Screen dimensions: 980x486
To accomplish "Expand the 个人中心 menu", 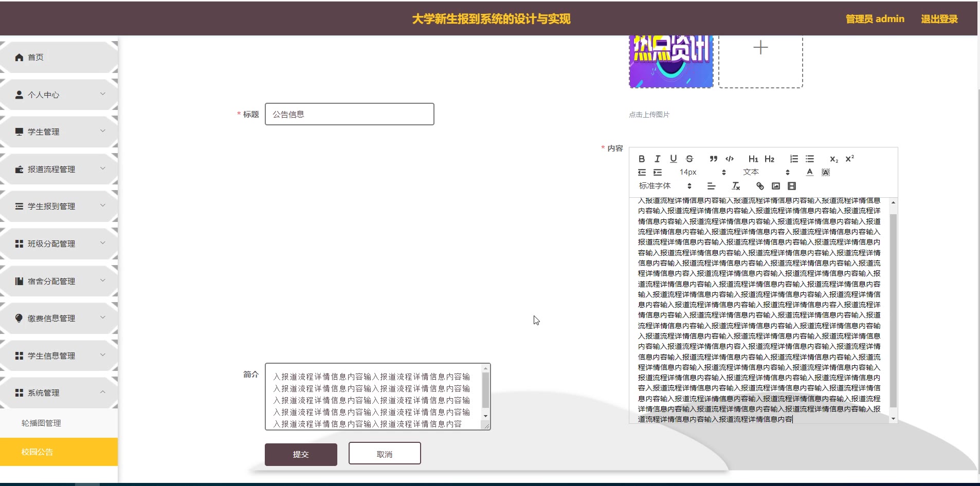I will point(59,95).
